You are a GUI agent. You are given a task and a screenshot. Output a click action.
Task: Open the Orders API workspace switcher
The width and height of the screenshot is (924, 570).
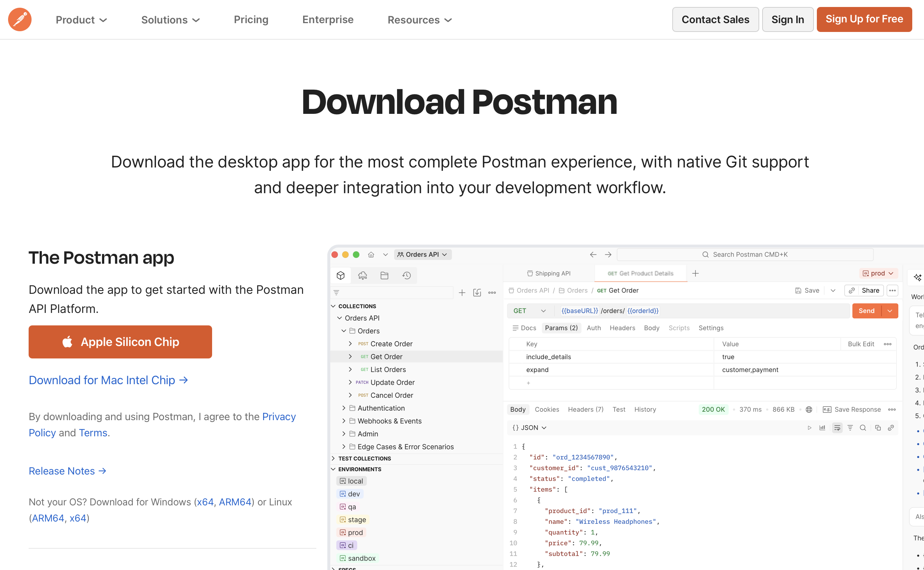423,255
